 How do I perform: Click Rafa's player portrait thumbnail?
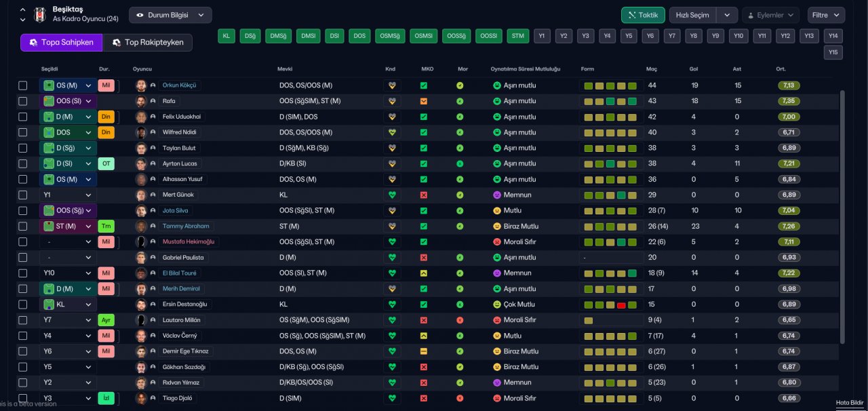coord(141,101)
